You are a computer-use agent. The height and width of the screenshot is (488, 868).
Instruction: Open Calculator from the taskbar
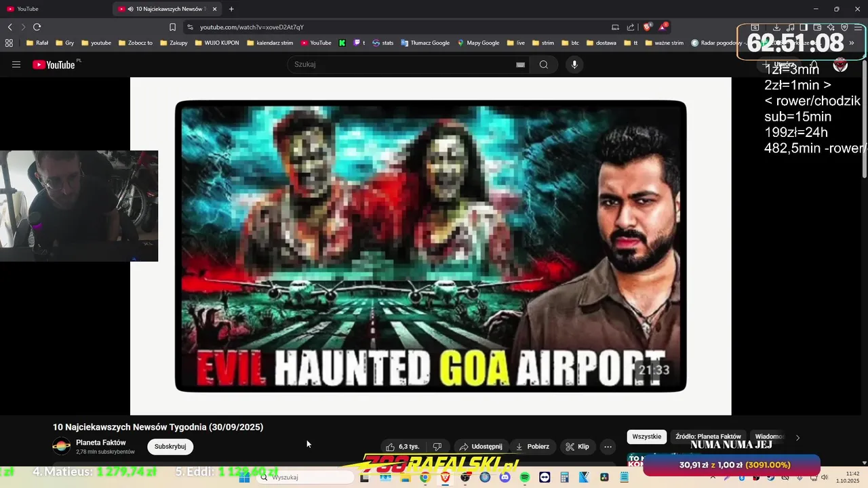564,477
